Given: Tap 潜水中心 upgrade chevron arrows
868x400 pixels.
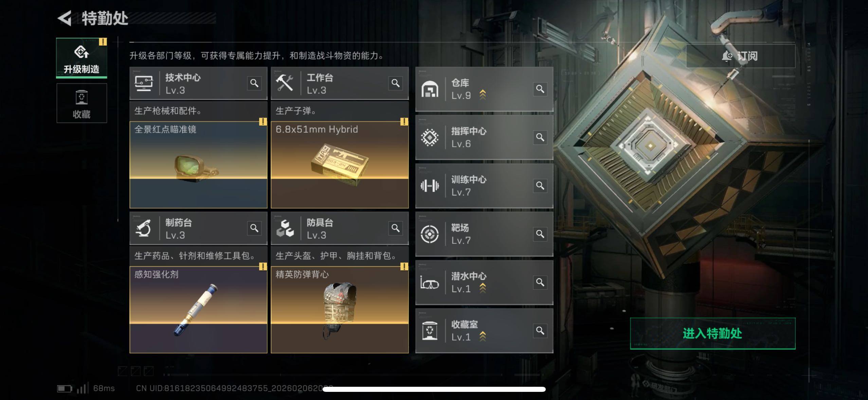Looking at the screenshot, I should tap(483, 288).
